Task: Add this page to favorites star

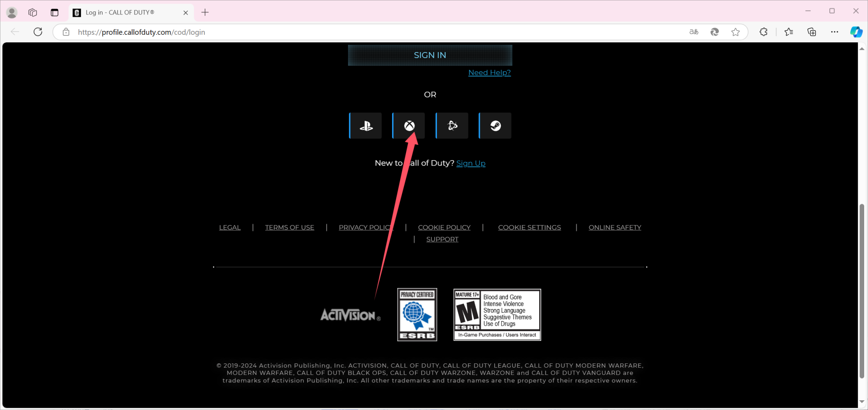Action: click(735, 32)
